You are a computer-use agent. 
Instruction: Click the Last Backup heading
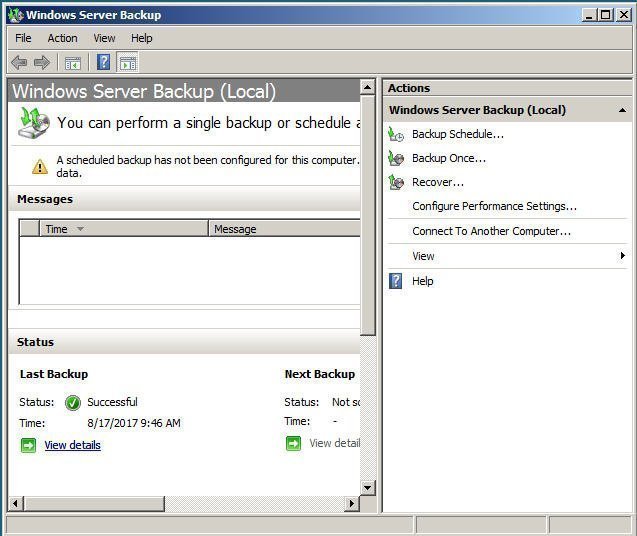(x=54, y=374)
